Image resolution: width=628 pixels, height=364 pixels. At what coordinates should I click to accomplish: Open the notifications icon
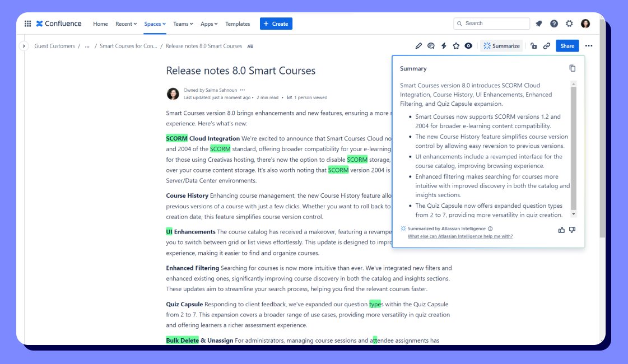[x=539, y=24]
